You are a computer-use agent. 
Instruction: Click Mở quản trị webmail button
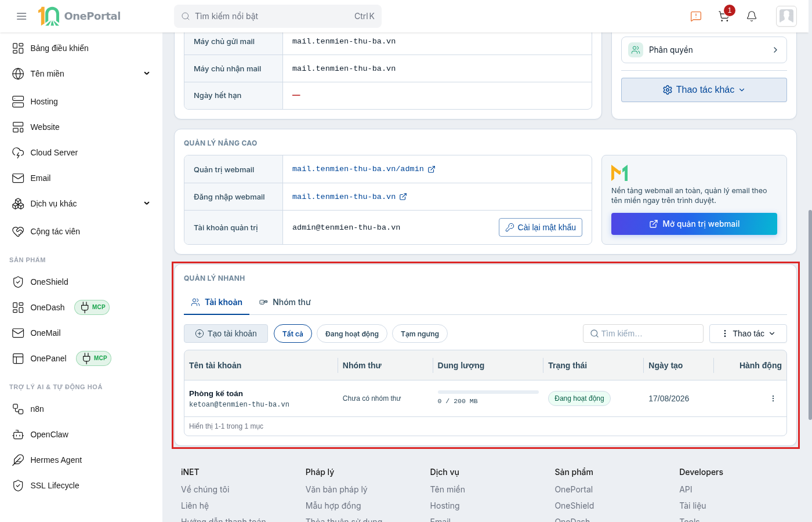[694, 224]
